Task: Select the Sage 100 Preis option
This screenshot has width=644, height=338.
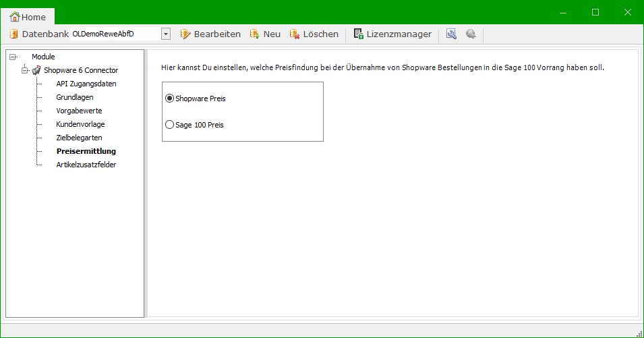Action: pyautogui.click(x=169, y=125)
